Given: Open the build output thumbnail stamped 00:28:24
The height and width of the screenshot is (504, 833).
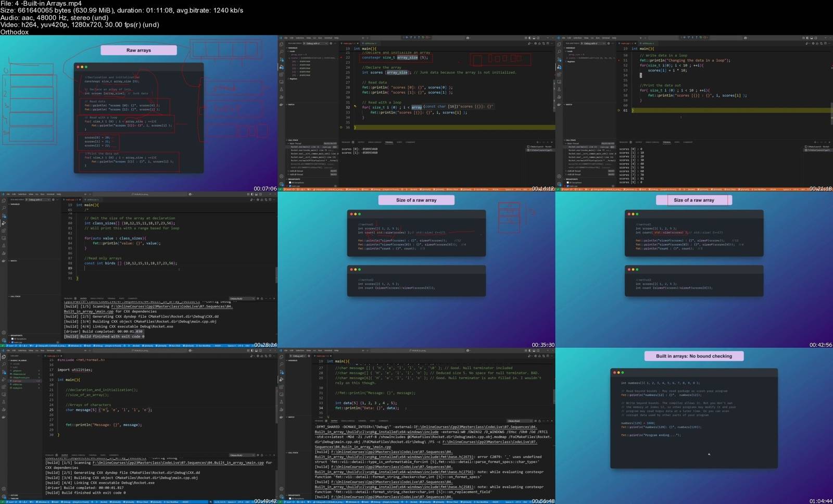Looking at the screenshot, I should pyautogui.click(x=138, y=270).
